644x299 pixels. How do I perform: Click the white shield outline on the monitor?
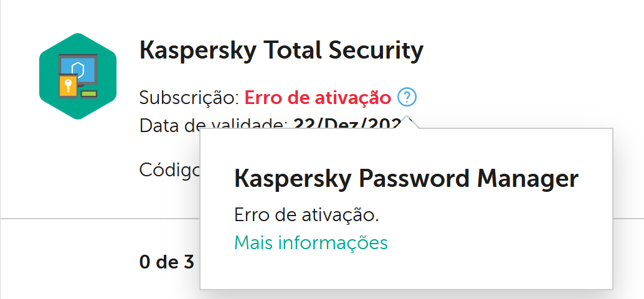point(78,69)
